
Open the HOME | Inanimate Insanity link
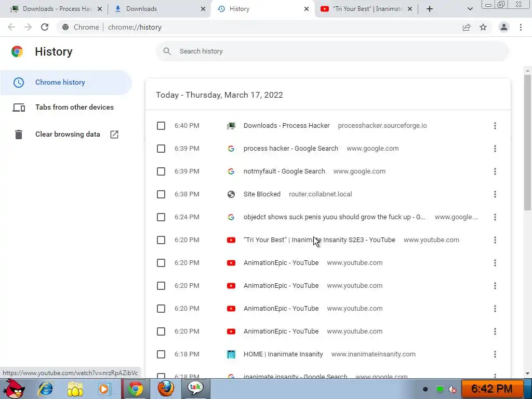pos(283,354)
